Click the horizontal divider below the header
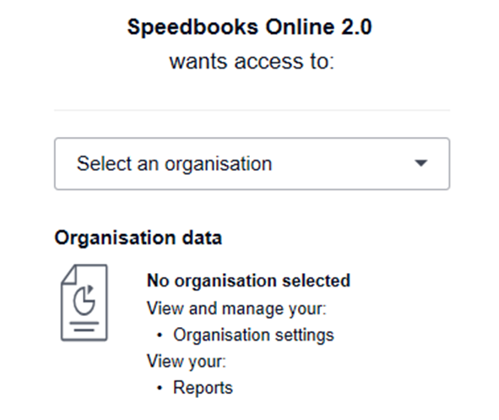This screenshot has width=499, height=420. click(252, 110)
